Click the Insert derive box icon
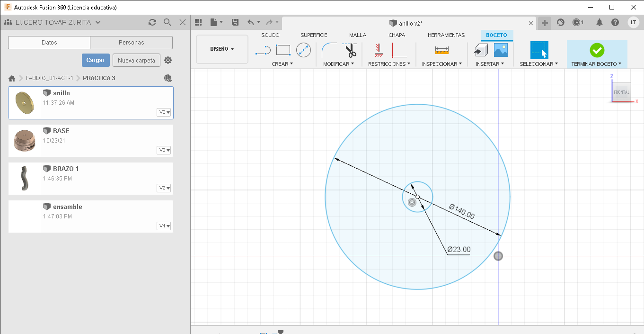The height and width of the screenshot is (334, 644). pos(481,50)
